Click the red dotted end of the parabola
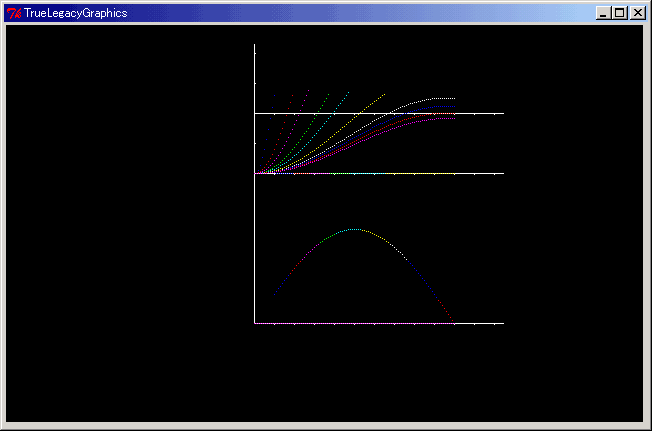Image resolution: width=652 pixels, height=431 pixels. (x=453, y=322)
